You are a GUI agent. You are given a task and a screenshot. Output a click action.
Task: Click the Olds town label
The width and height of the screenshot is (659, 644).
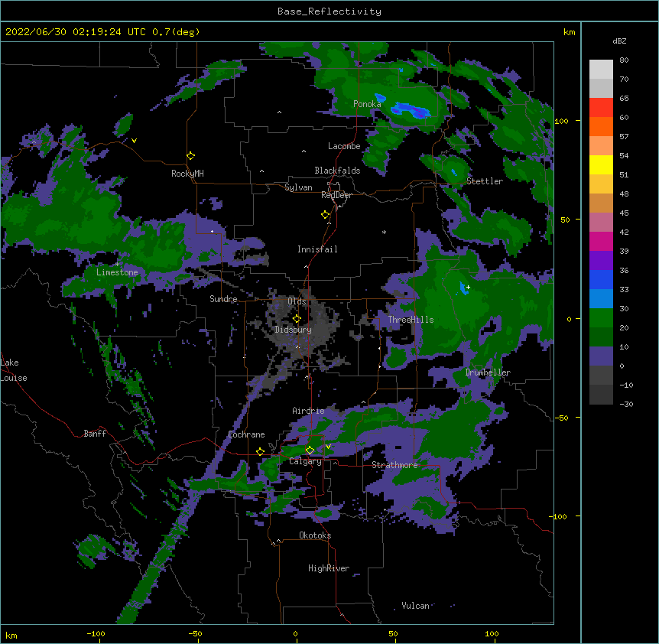[x=297, y=301]
